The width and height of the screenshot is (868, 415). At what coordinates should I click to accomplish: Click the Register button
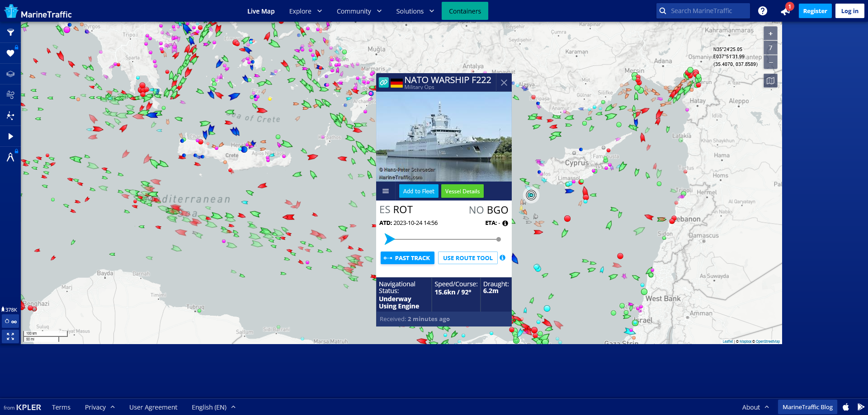[815, 11]
